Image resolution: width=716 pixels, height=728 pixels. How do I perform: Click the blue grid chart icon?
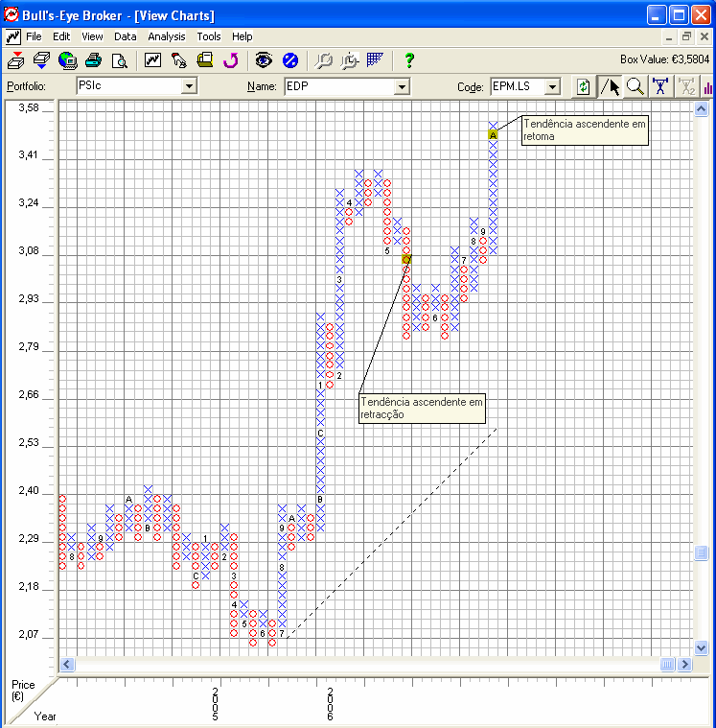(x=375, y=59)
